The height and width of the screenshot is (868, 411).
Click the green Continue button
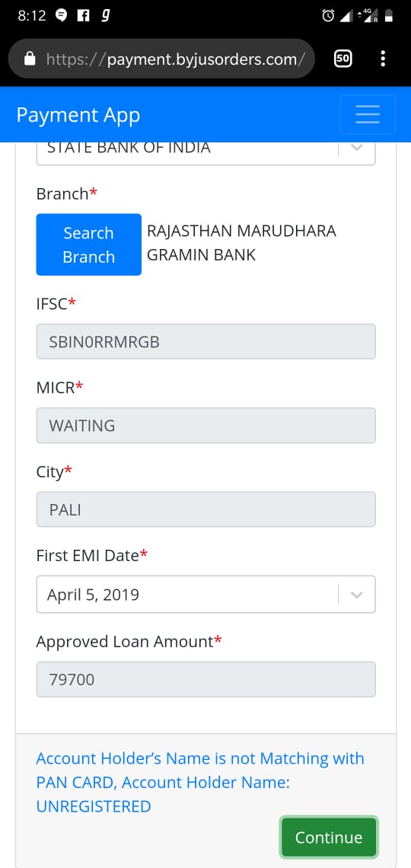coord(329,838)
